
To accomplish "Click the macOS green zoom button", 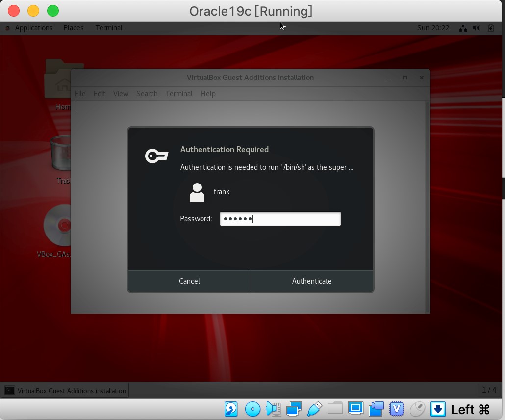I will (x=53, y=11).
